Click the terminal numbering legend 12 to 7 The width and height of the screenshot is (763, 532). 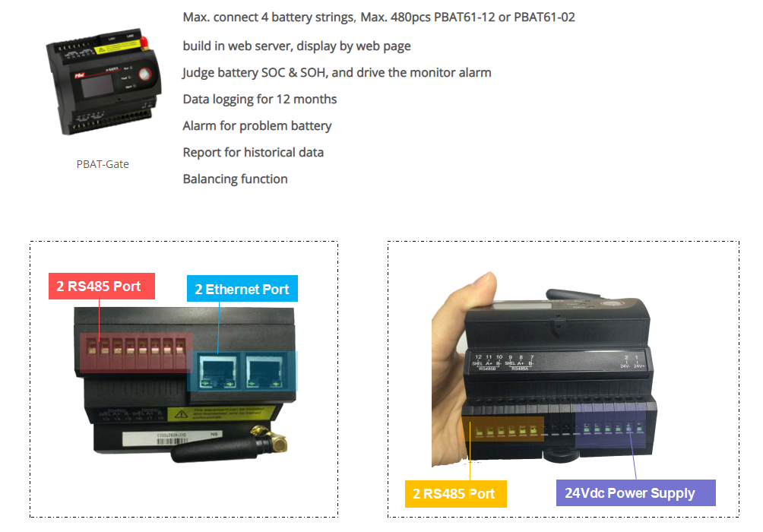pos(503,363)
